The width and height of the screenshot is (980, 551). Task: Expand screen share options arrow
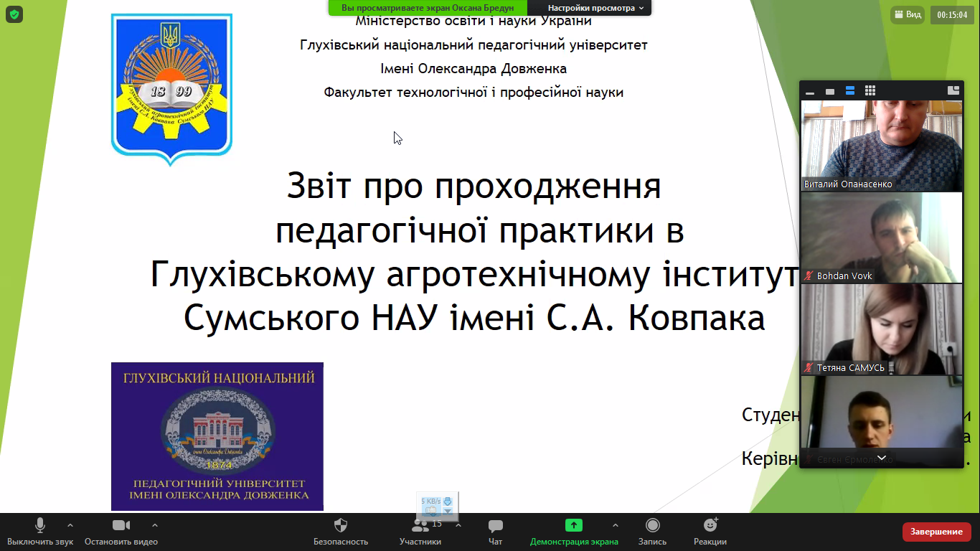point(615,525)
